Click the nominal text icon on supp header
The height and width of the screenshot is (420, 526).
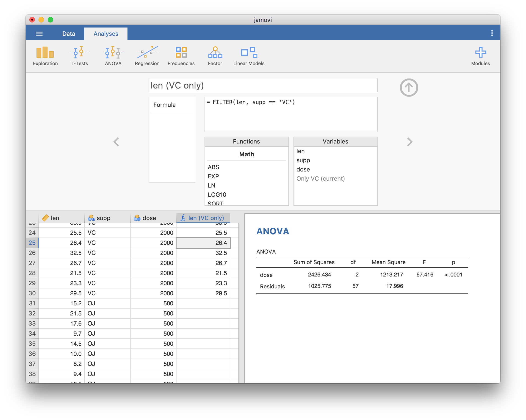pyautogui.click(x=91, y=218)
